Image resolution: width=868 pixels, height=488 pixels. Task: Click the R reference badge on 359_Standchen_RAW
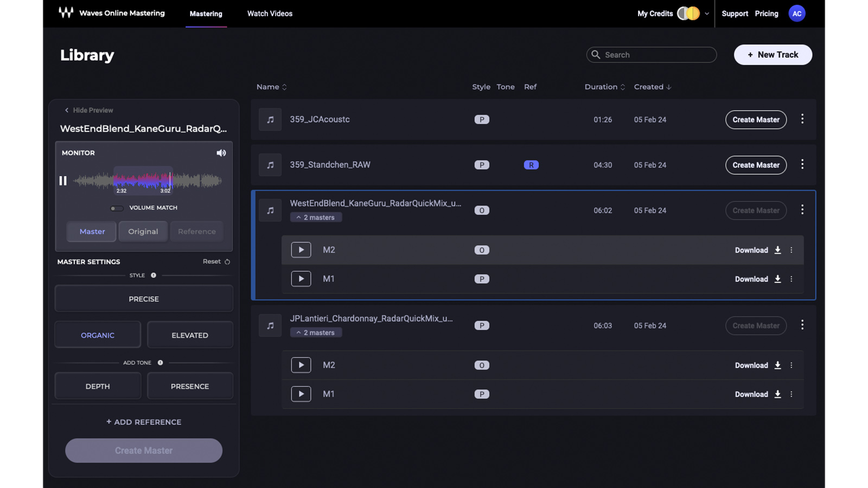tap(531, 165)
